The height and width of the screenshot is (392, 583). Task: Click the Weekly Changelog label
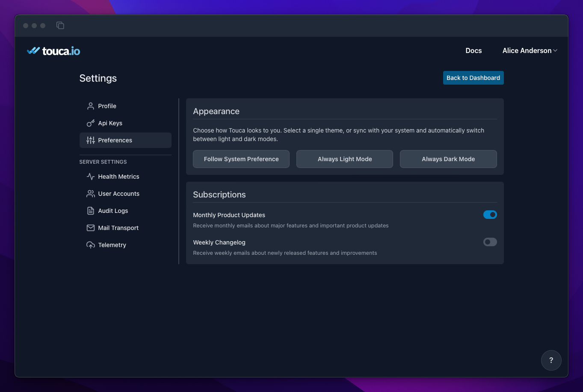(x=219, y=242)
